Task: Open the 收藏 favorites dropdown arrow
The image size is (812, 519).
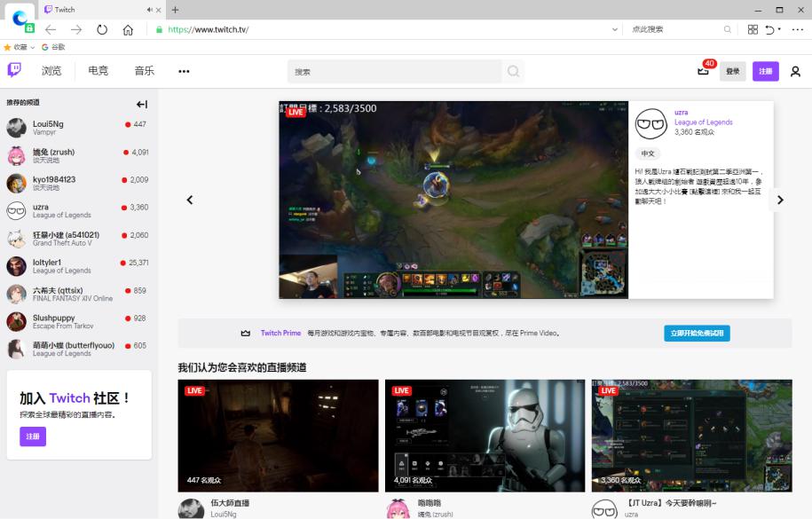Action: point(32,48)
